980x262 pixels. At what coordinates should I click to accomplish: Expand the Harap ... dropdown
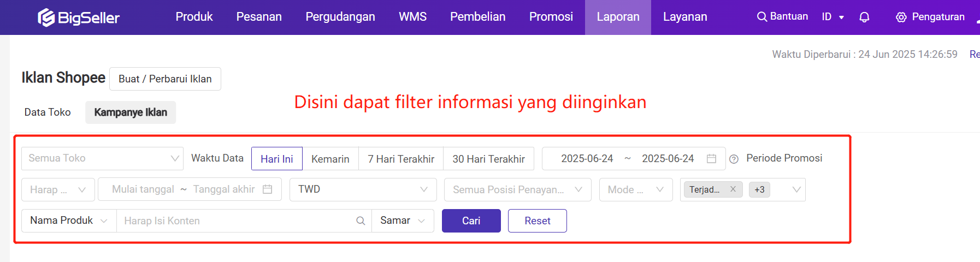[58, 189]
